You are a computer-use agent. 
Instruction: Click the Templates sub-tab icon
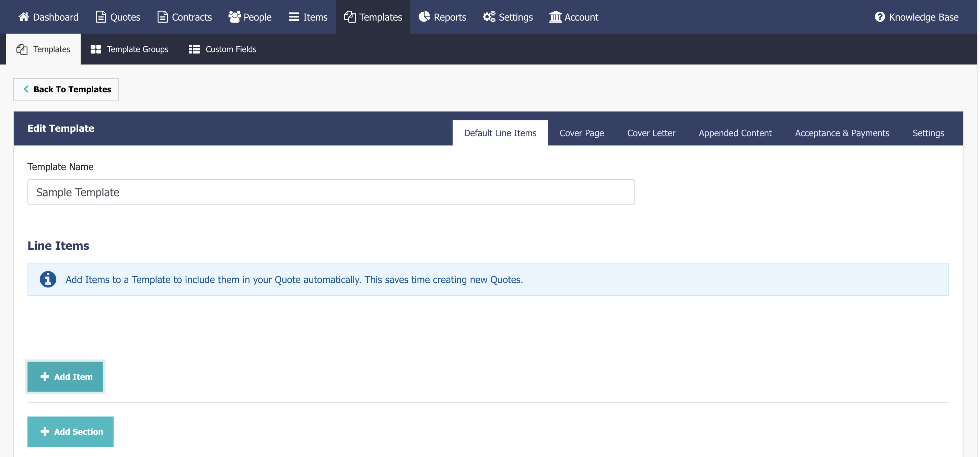22,49
